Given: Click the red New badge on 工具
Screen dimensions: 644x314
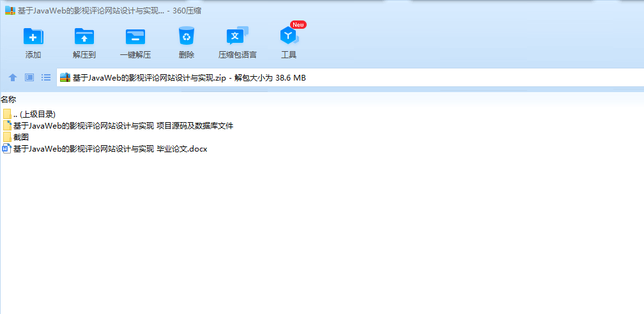Looking at the screenshot, I should tap(298, 25).
